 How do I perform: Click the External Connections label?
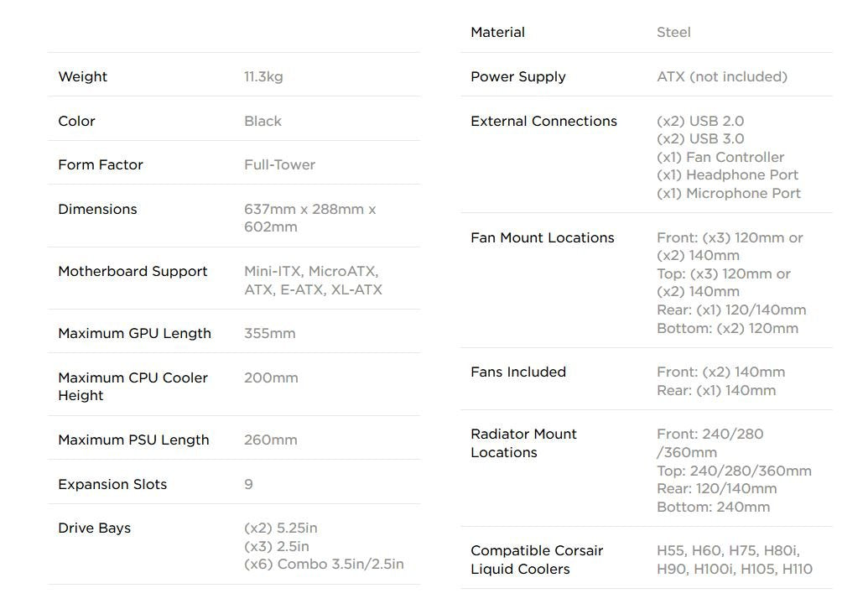pyautogui.click(x=543, y=121)
